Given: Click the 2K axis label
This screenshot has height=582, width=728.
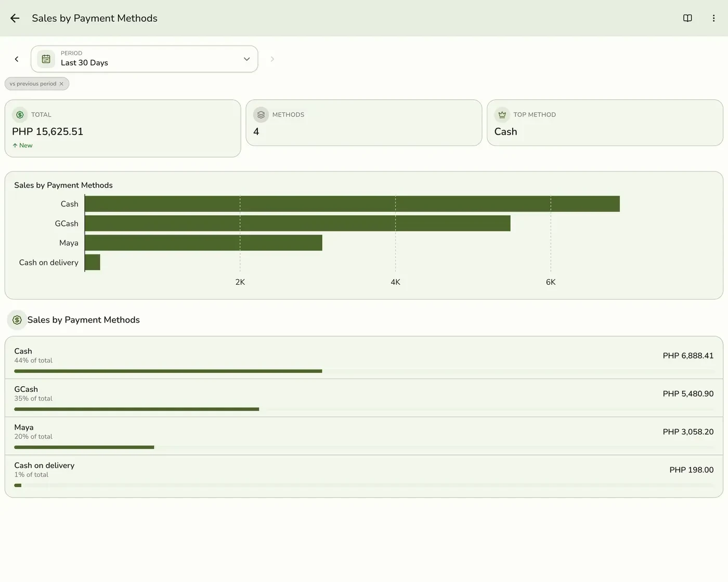Looking at the screenshot, I should pyautogui.click(x=240, y=282).
